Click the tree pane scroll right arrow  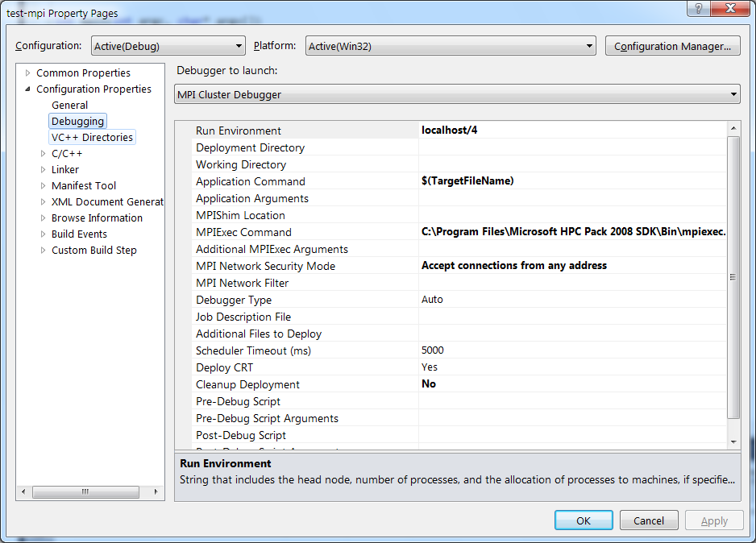click(x=156, y=492)
